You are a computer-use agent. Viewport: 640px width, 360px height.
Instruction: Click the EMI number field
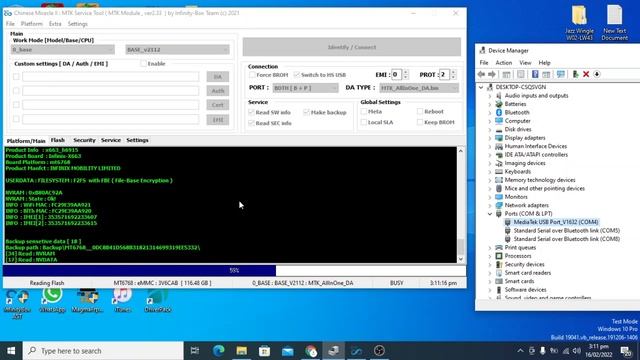(396, 75)
